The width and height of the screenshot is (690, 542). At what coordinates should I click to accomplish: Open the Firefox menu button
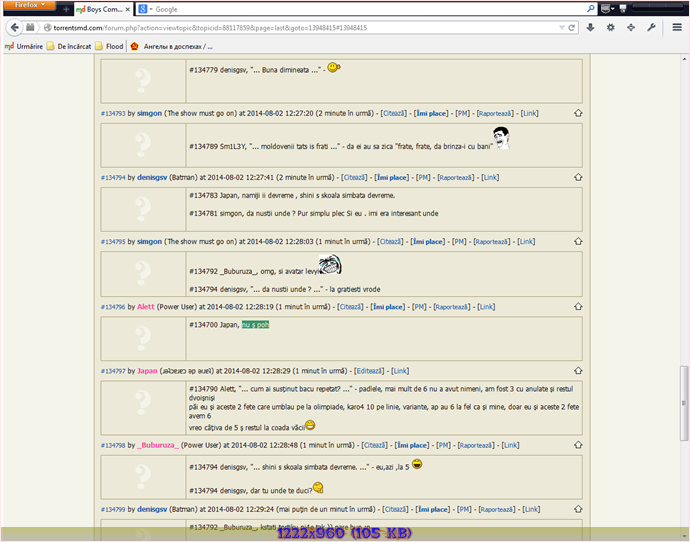pyautogui.click(x=29, y=5)
